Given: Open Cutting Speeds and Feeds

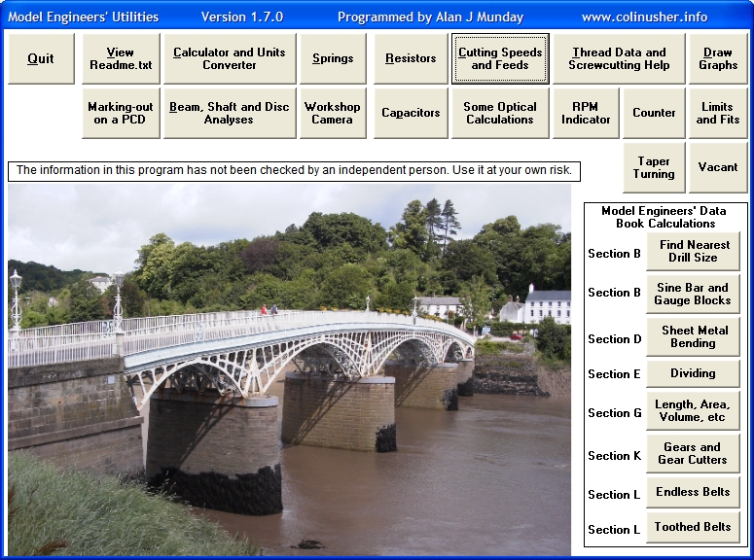Looking at the screenshot, I should point(500,58).
